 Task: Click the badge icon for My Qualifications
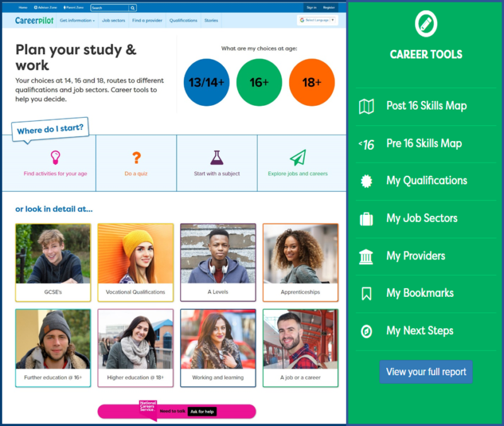click(367, 181)
